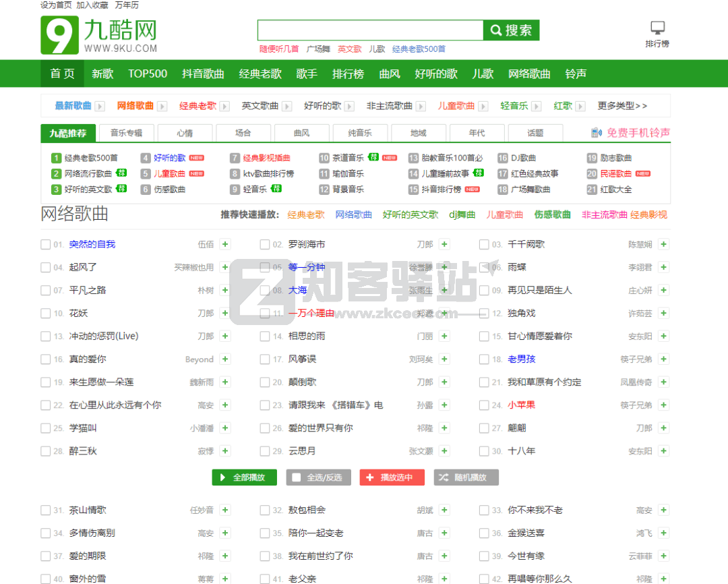Viewport: 728px width, 584px height.
Task: Click the 免费手机铃声 ringtone icon
Action: (x=597, y=133)
